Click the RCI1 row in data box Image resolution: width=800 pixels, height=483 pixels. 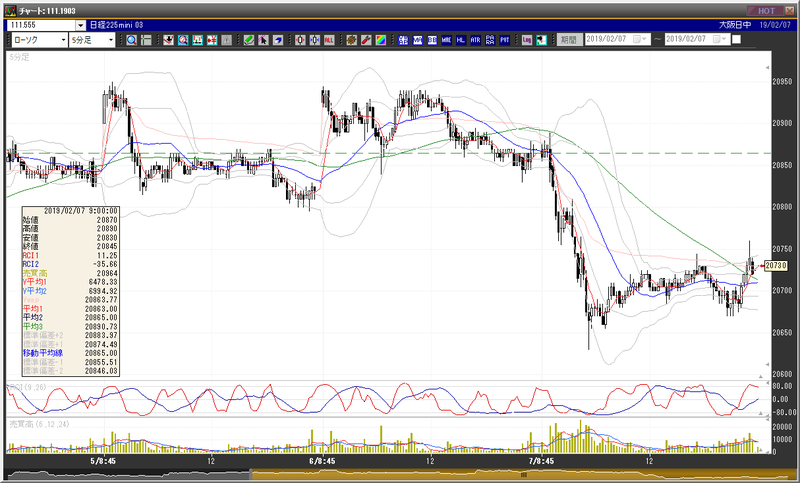(x=71, y=256)
